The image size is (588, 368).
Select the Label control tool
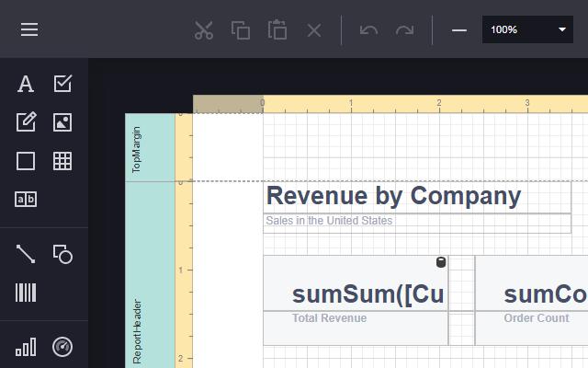tap(26, 84)
